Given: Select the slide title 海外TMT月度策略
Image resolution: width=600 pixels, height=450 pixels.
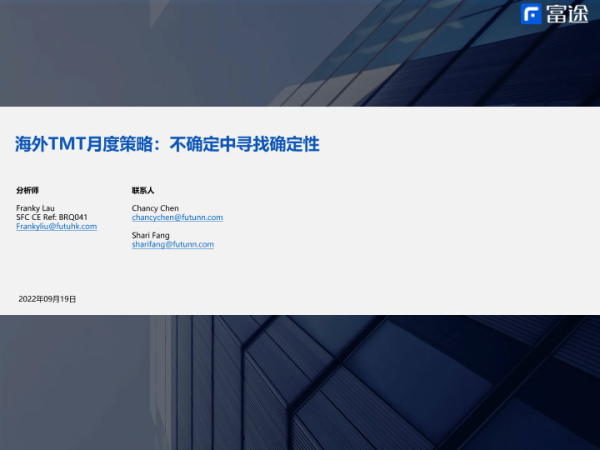Looking at the screenshot, I should 87,144.
